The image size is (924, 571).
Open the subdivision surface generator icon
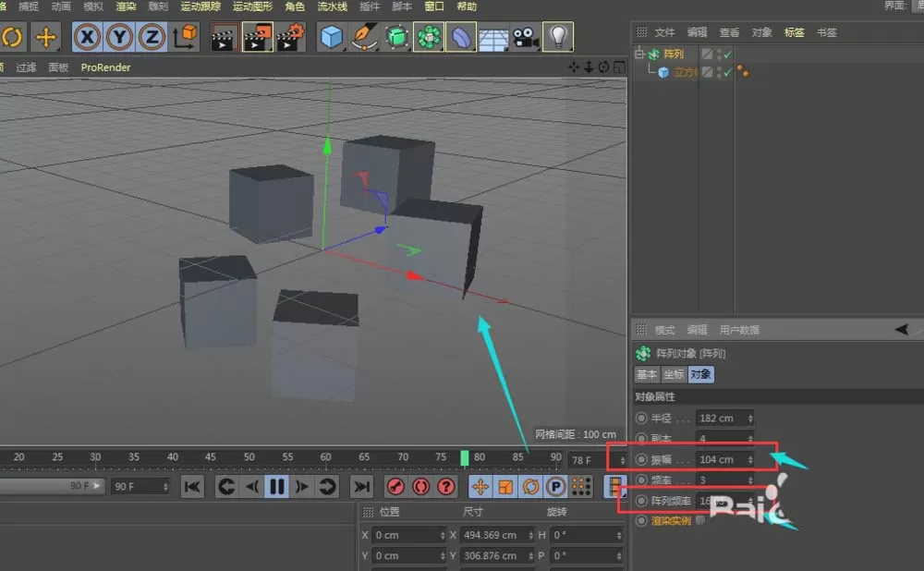point(396,37)
